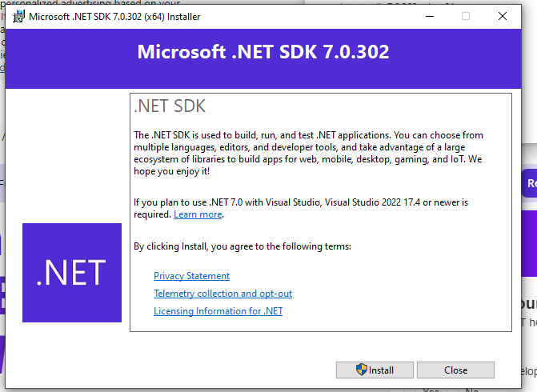
Task: Minimize the installer window
Action: 430,16
